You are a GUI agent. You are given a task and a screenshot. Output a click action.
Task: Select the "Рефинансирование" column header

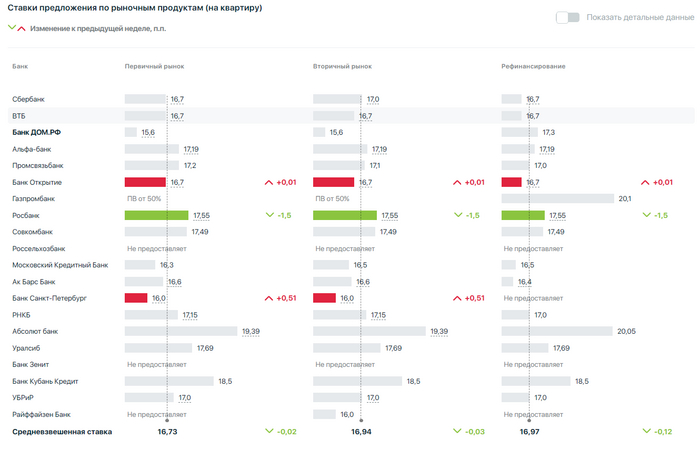tap(533, 66)
